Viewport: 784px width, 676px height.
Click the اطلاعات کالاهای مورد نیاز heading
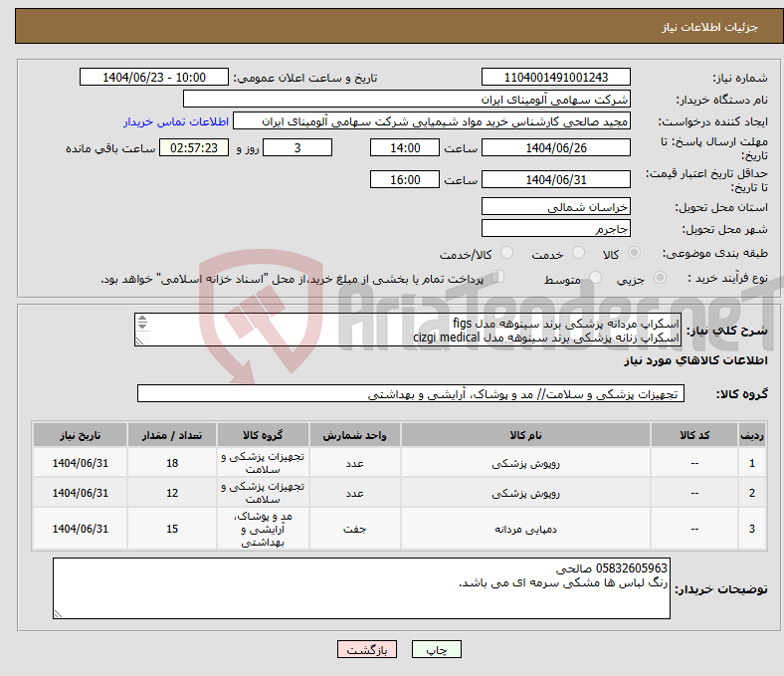[x=695, y=360]
